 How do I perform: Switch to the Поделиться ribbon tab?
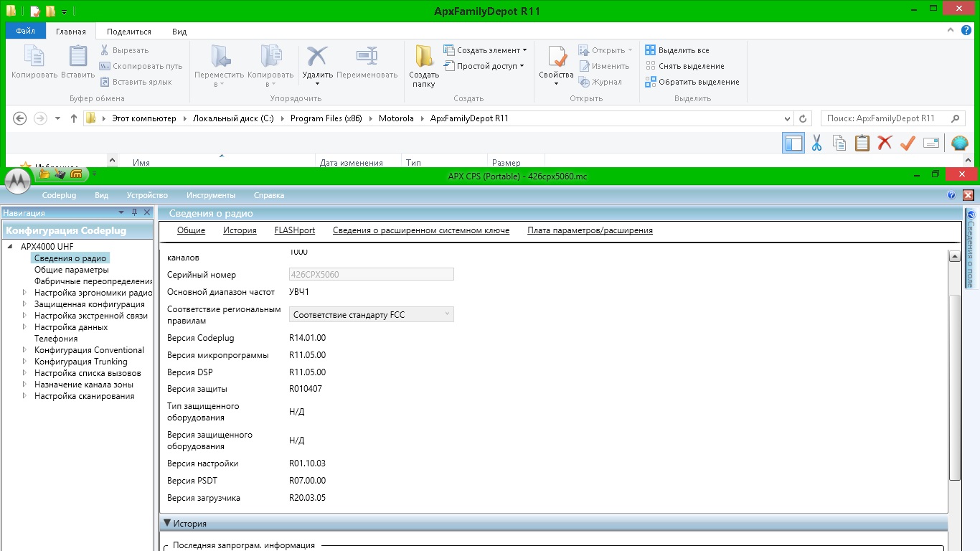(x=129, y=32)
